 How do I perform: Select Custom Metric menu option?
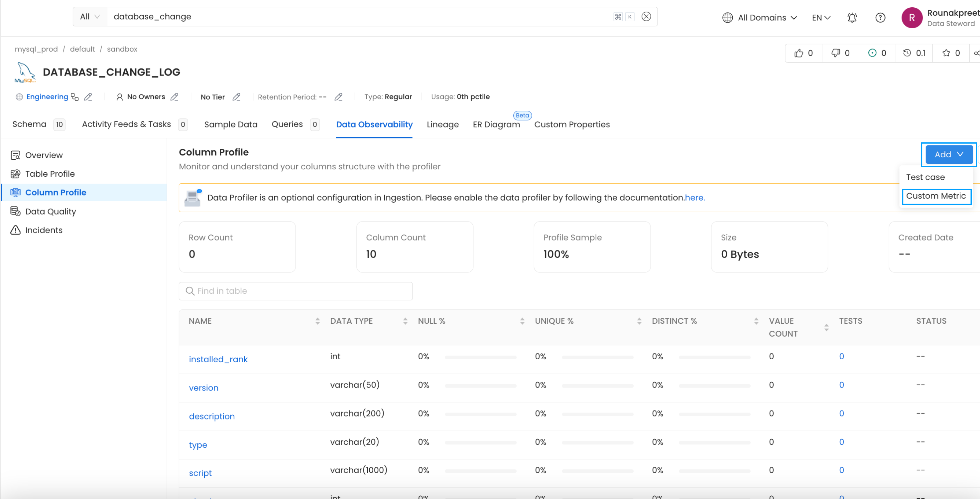coord(935,196)
